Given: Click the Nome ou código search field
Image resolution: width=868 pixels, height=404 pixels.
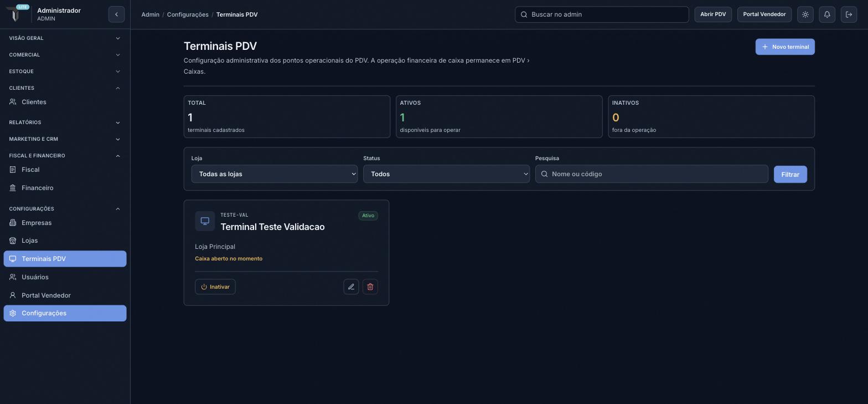Looking at the screenshot, I should click(x=652, y=174).
